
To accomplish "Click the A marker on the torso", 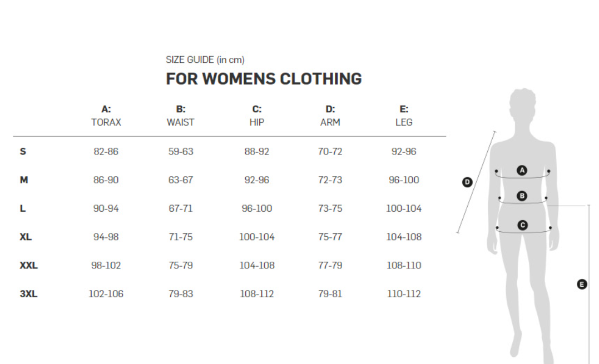I will point(522,170).
